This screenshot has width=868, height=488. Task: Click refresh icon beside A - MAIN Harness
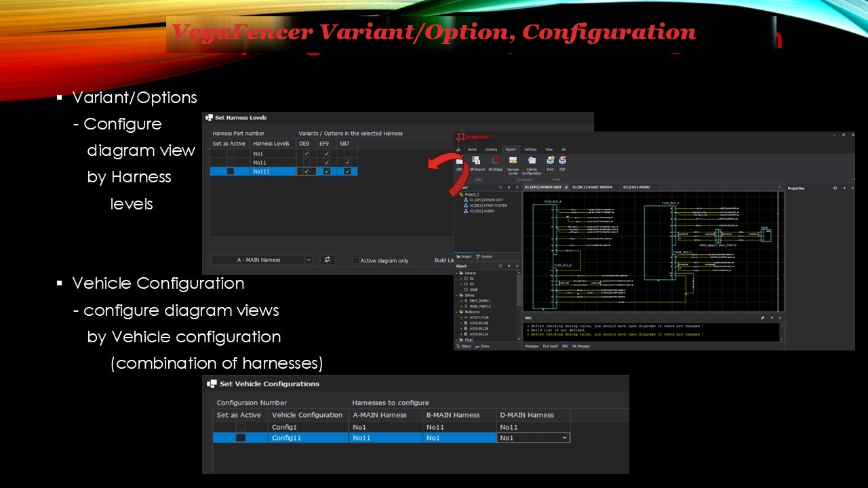pos(328,260)
